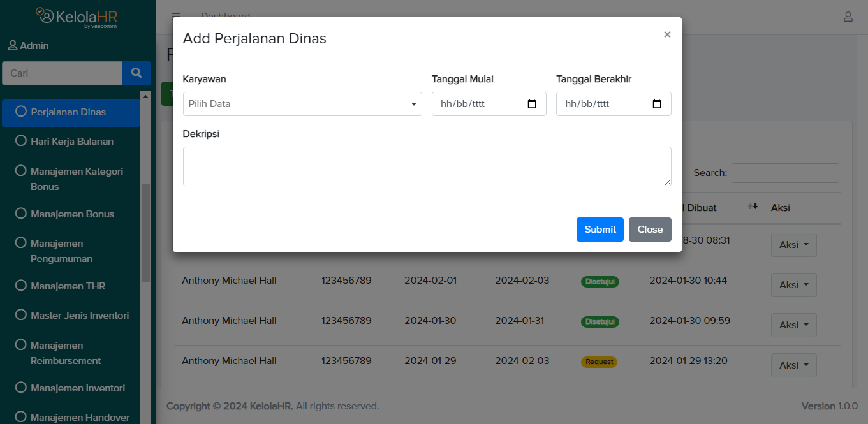Select Master Jenis Inventori menu item

[x=80, y=316]
